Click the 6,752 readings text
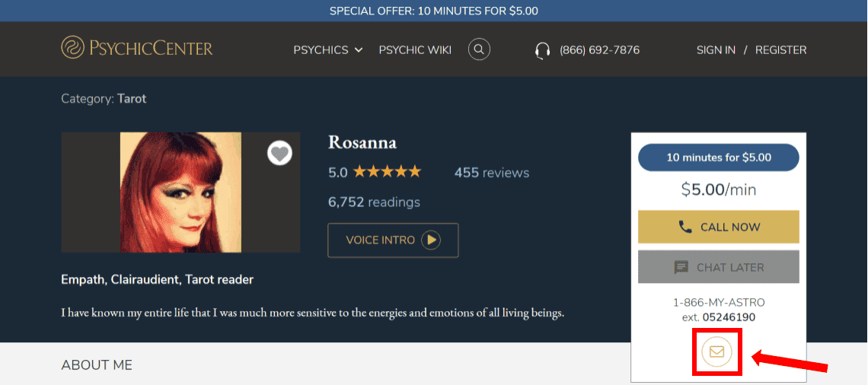868x385 pixels. (x=374, y=202)
